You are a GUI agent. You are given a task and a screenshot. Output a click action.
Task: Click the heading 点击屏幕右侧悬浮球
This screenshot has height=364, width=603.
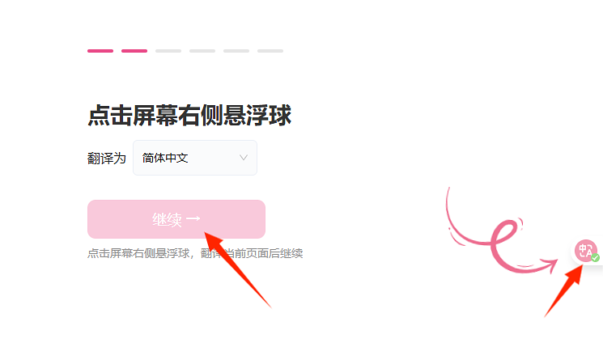(189, 115)
